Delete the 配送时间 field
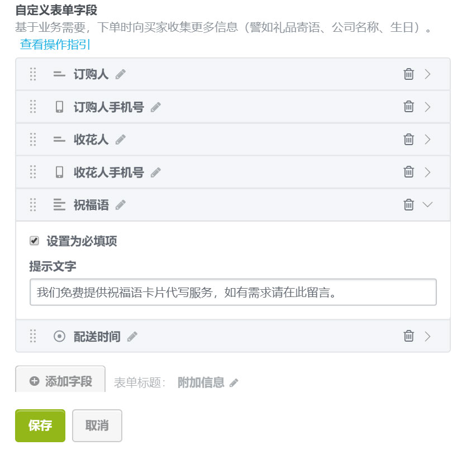This screenshot has width=476, height=450. (x=408, y=336)
